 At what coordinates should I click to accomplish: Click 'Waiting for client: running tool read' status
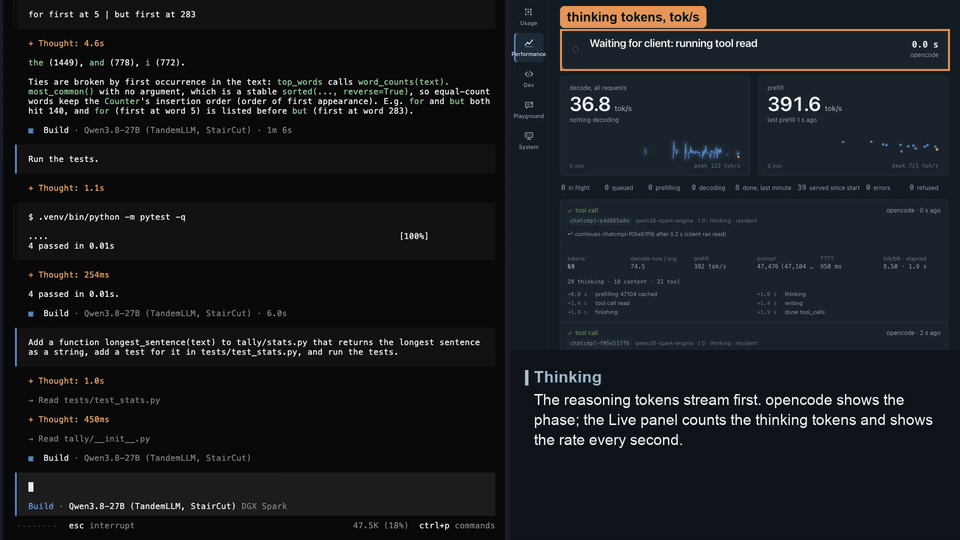[673, 43]
